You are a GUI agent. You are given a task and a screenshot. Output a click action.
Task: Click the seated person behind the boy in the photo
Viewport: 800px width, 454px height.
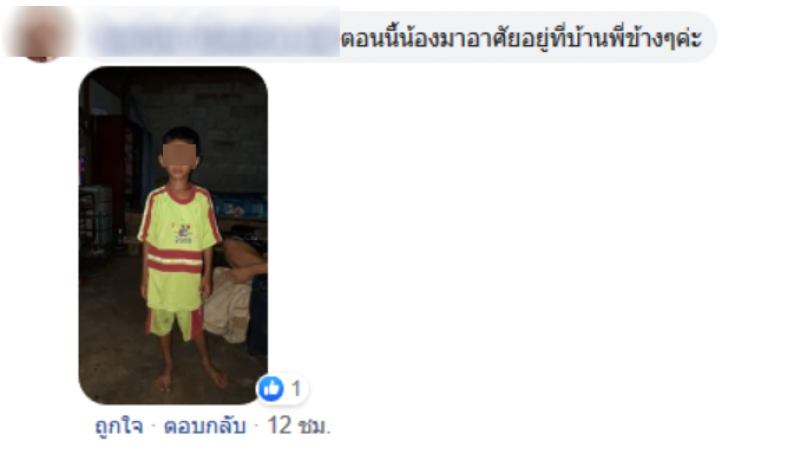click(237, 288)
